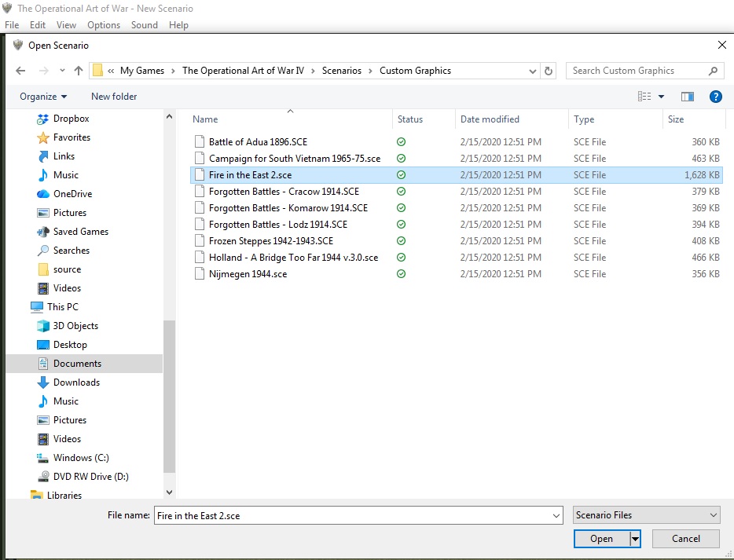Select Favorites in the navigation pane
The height and width of the screenshot is (560, 734).
pyautogui.click(x=72, y=137)
